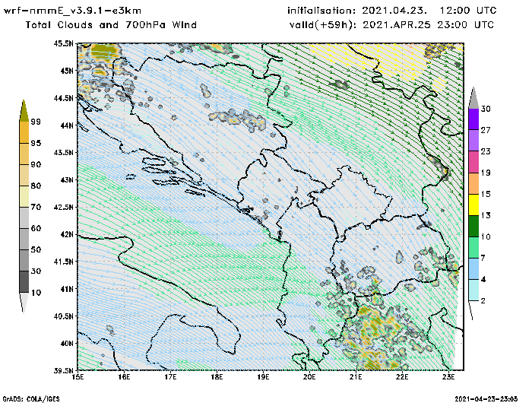Select the violet swatch between 27 and 30 wind

tap(473, 119)
